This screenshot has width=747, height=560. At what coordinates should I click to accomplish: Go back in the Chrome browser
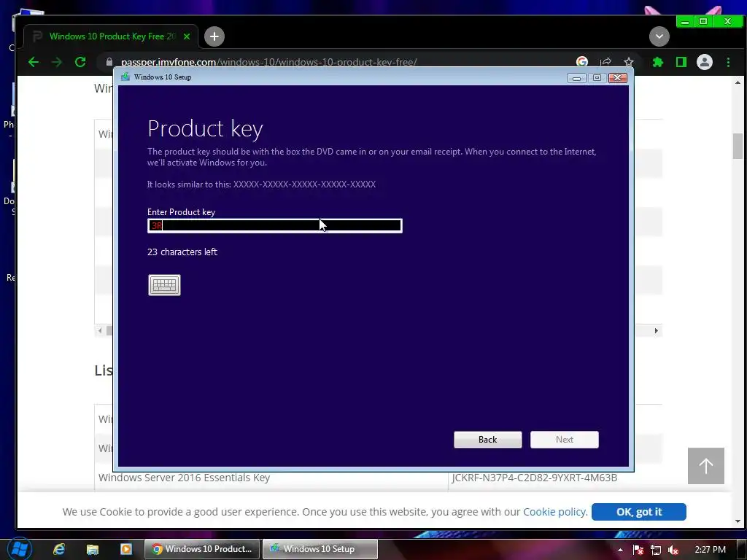(x=34, y=62)
